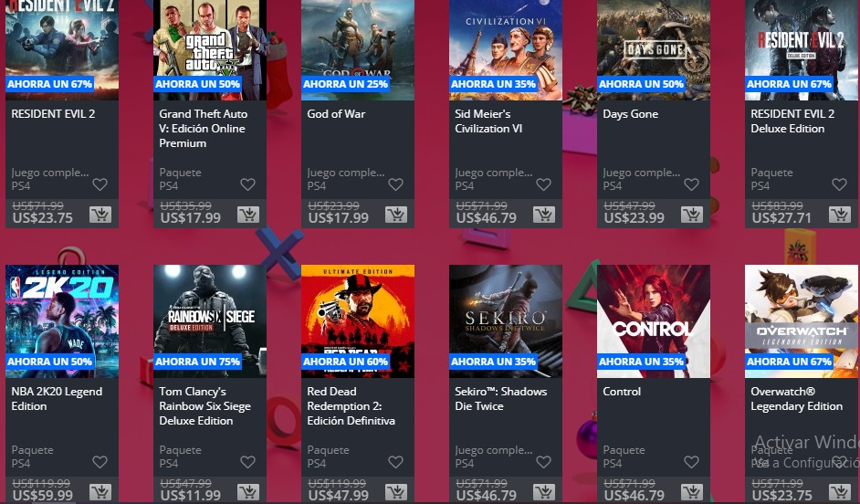This screenshot has height=504, width=860.
Task: Toggle wishlist heart for Days Gone
Action: [691, 184]
